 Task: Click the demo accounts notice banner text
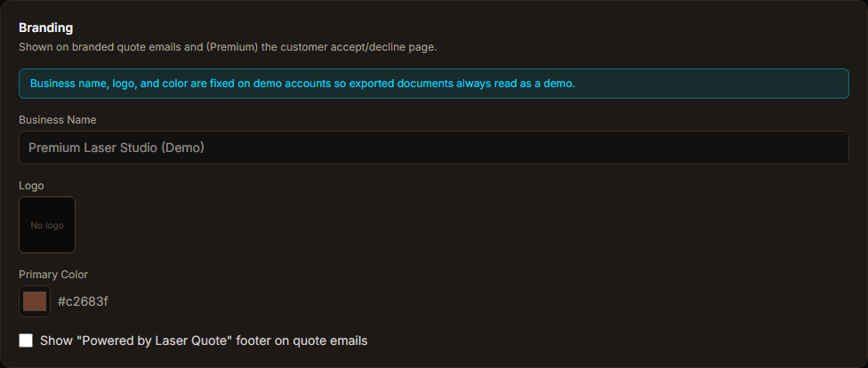pyautogui.click(x=302, y=84)
